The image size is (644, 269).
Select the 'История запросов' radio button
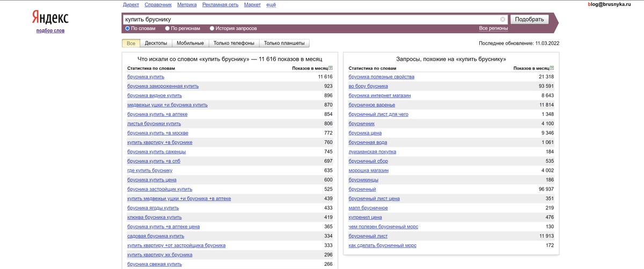[x=212, y=28]
